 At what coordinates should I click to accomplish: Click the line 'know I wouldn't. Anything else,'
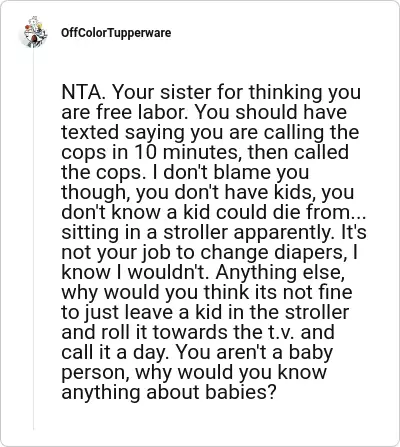coord(203,272)
